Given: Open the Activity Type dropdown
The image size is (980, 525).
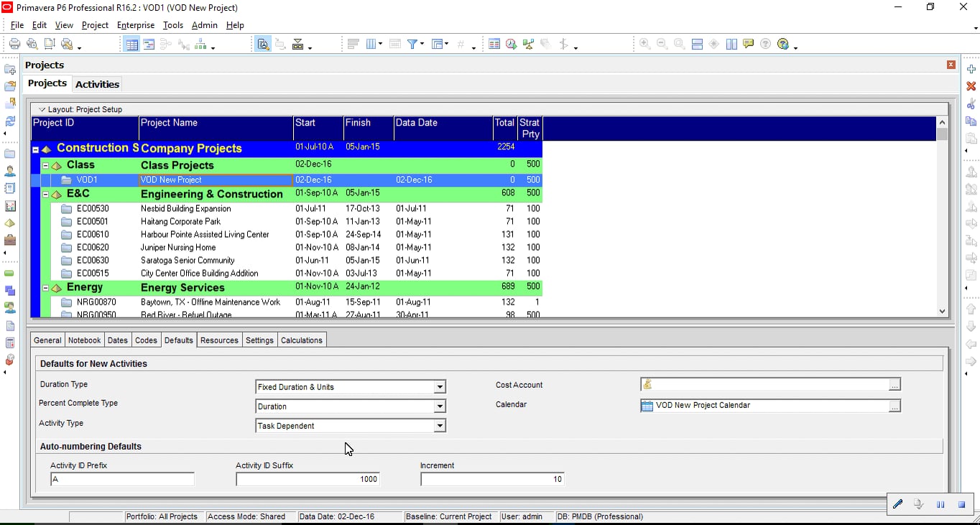Looking at the screenshot, I should point(439,426).
